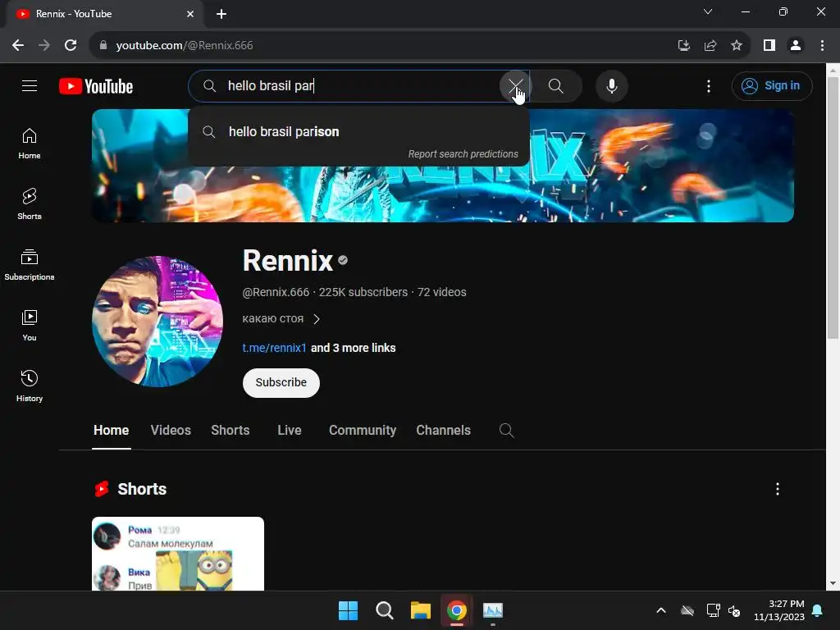The height and width of the screenshot is (630, 840).
Task: Click the YouTube logo
Action: (x=96, y=86)
